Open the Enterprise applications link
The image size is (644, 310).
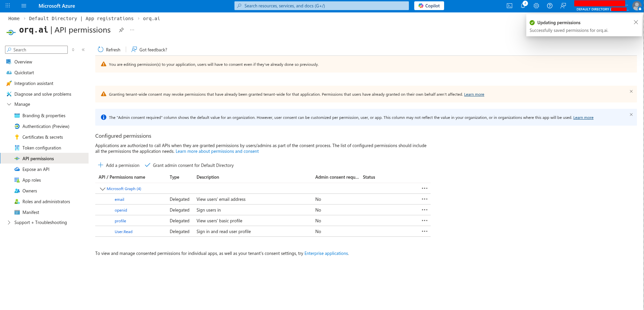tap(326, 253)
